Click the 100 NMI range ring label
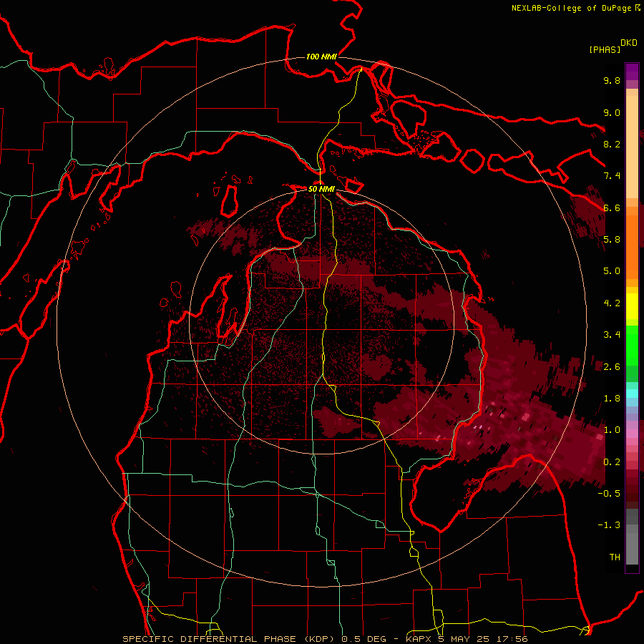 coord(321,57)
